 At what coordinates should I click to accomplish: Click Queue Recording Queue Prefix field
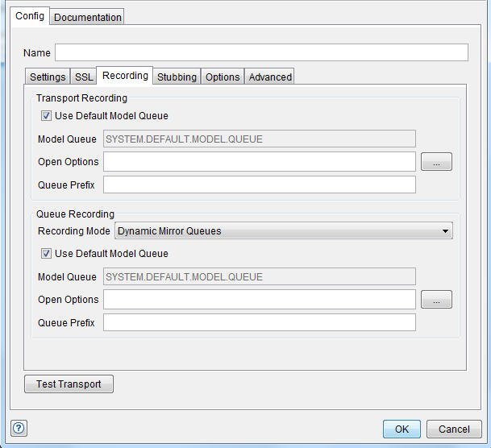259,323
